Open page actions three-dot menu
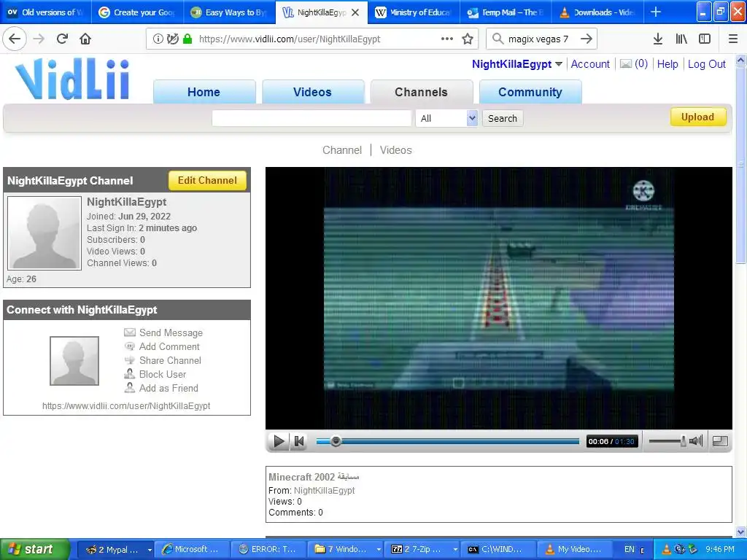 (x=447, y=39)
